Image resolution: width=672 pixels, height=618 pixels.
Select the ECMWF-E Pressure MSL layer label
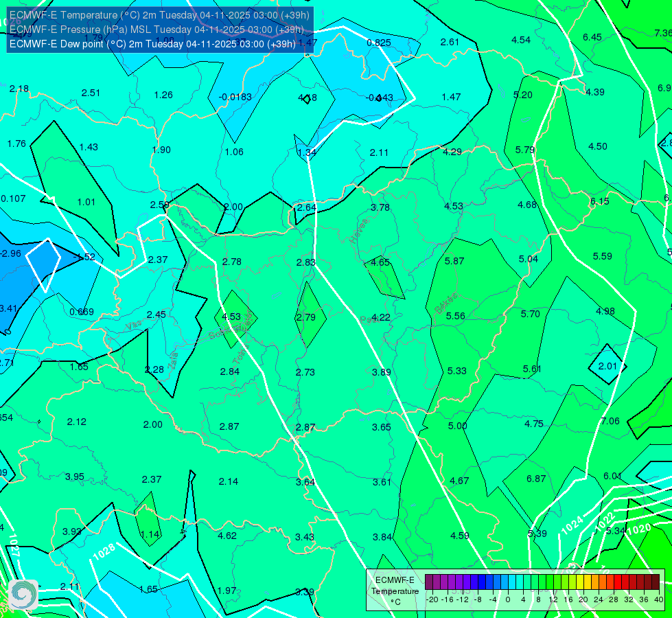pos(157,30)
